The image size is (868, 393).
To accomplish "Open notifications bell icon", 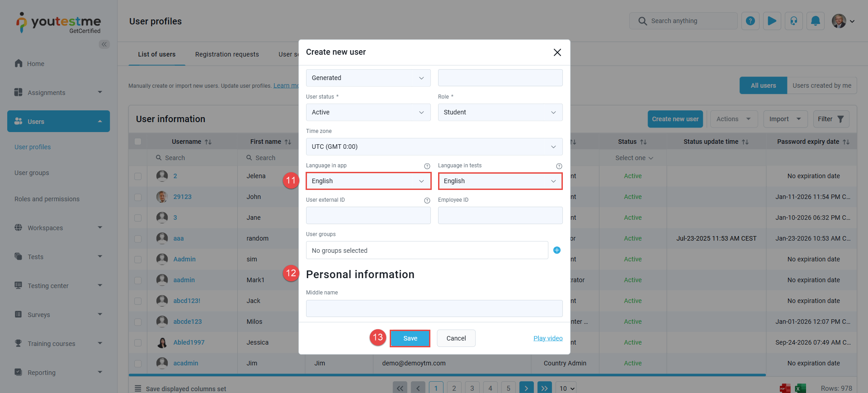I will (816, 21).
